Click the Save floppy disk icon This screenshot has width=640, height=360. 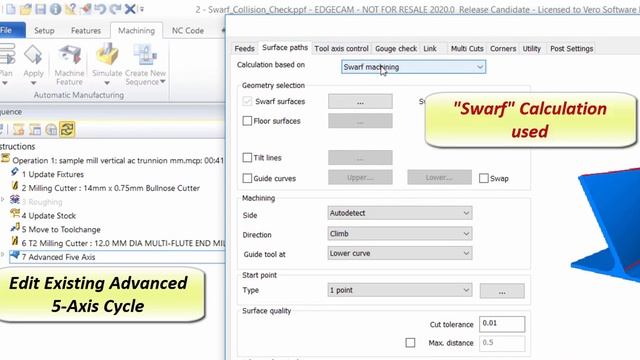[40, 9]
